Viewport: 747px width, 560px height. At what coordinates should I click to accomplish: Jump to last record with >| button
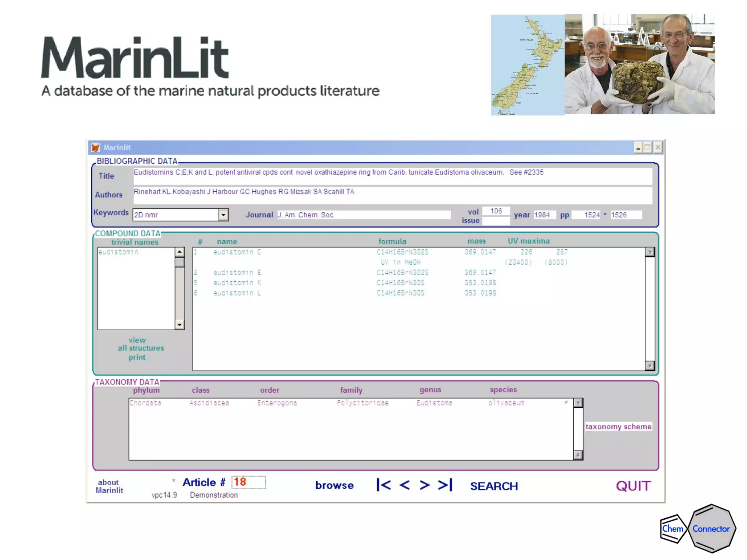click(445, 485)
